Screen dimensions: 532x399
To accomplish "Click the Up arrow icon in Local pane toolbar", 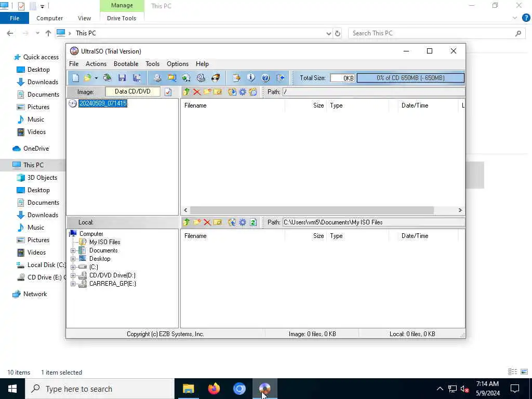I will [x=187, y=222].
